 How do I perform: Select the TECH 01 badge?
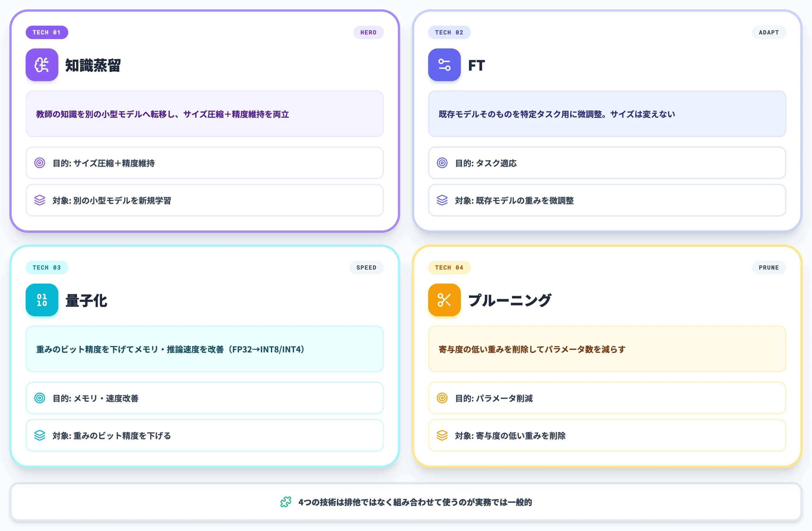coord(47,32)
